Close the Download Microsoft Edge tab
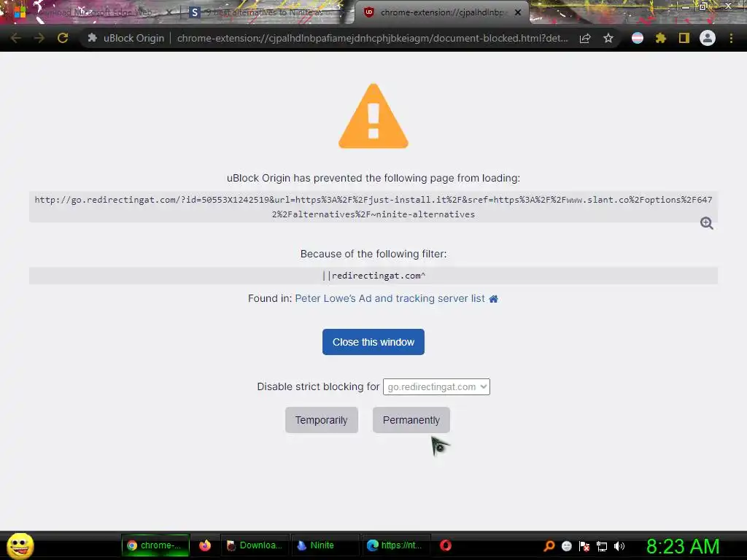The width and height of the screenshot is (747, 560). tap(169, 12)
